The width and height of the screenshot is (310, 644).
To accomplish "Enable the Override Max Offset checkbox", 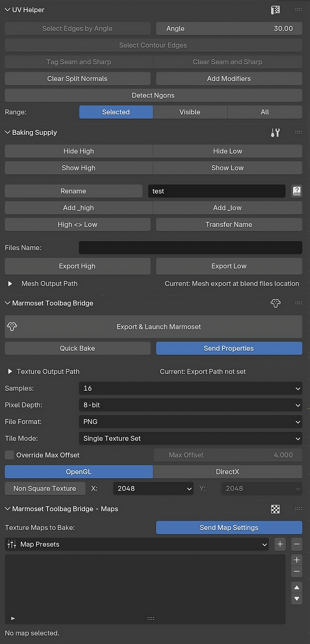I will [9, 455].
